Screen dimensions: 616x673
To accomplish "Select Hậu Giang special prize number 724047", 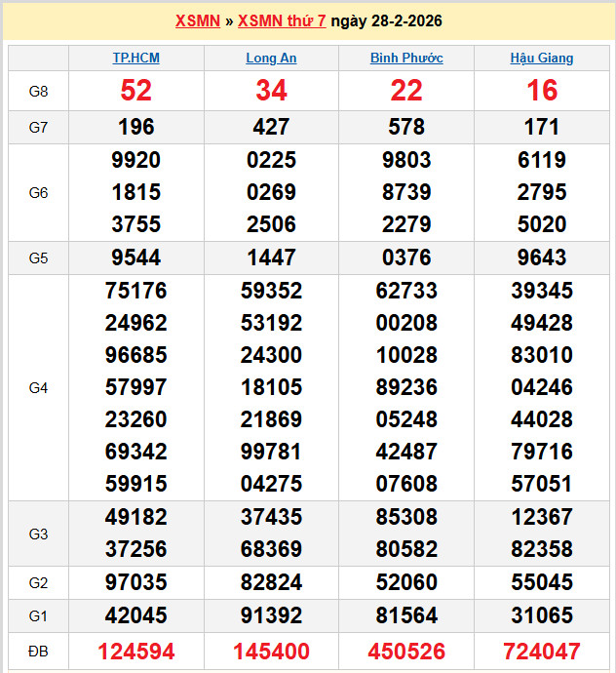I will tap(542, 651).
